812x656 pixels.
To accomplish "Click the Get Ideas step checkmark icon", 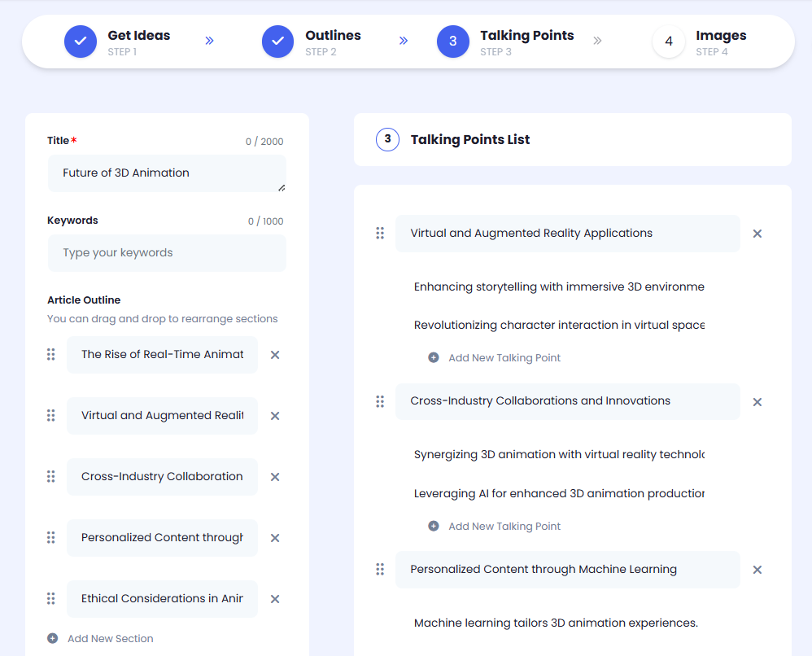I will [x=81, y=42].
